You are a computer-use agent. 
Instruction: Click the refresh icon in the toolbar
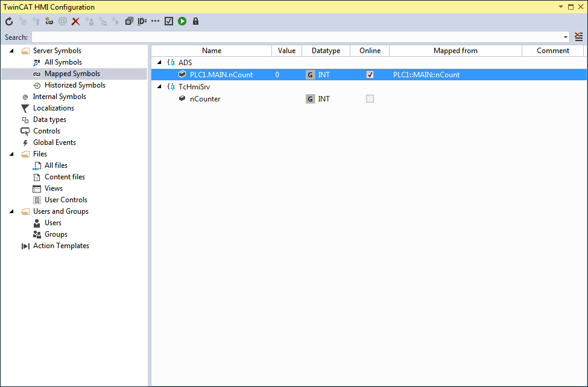(9, 21)
